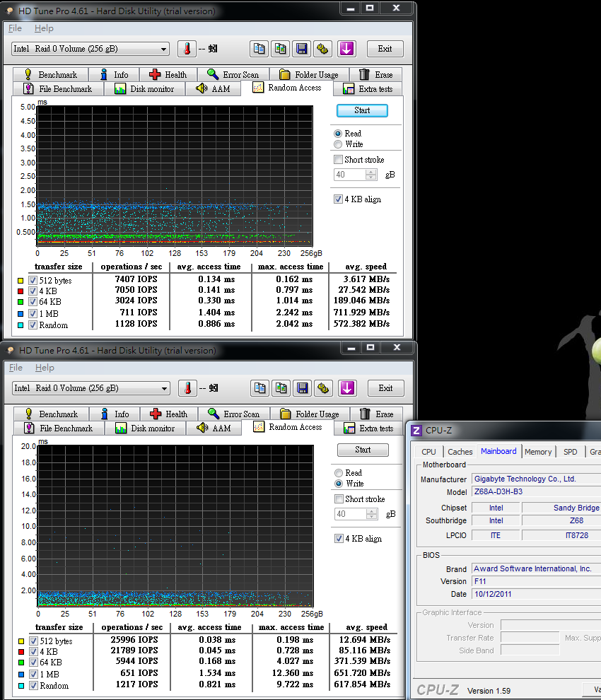Image resolution: width=601 pixels, height=700 pixels.
Task: Click the short stroke gB spinner in lower HD Tune window
Action: tap(372, 514)
